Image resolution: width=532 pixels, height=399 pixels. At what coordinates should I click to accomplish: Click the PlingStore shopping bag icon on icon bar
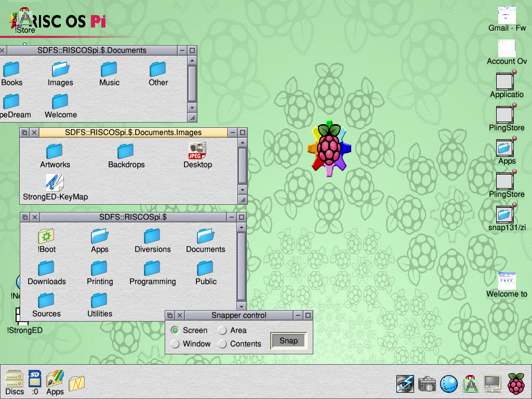coord(471,384)
